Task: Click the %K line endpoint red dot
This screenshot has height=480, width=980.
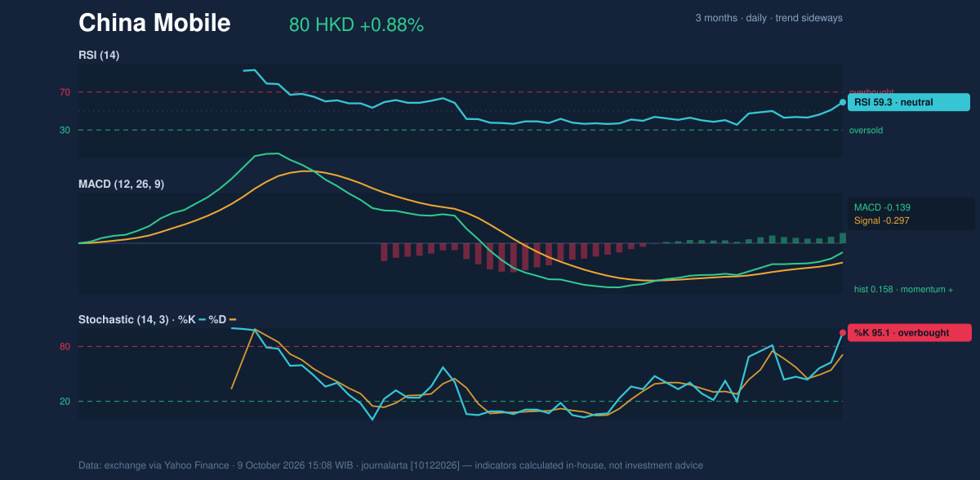Action: (x=843, y=332)
